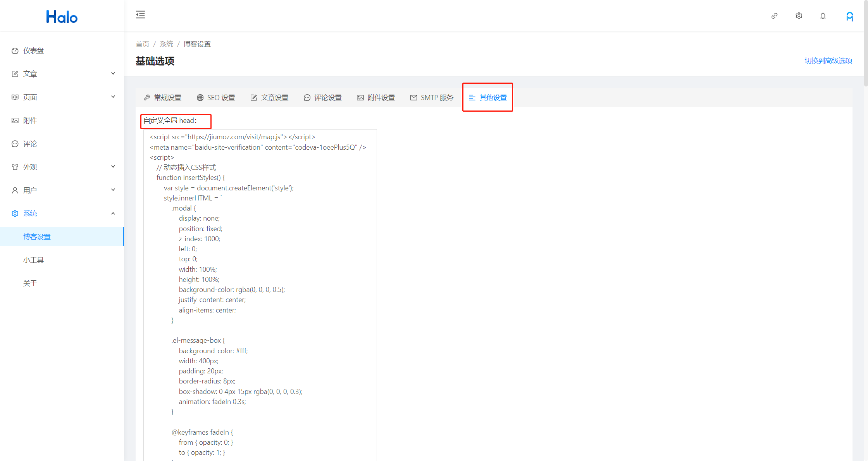Open 评论 comments in sidebar
The height and width of the screenshot is (461, 868).
(x=30, y=144)
